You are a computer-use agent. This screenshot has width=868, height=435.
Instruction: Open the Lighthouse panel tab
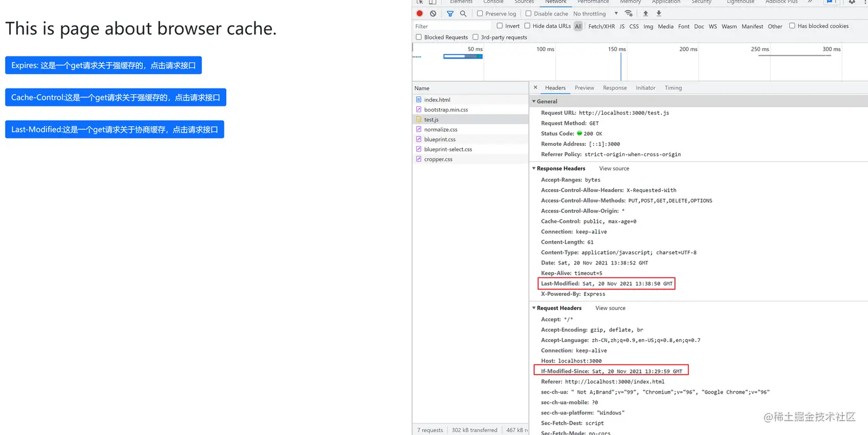click(x=741, y=2)
